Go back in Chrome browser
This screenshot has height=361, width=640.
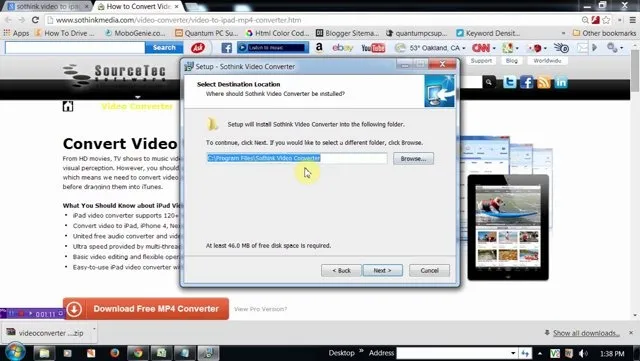tap(9, 20)
